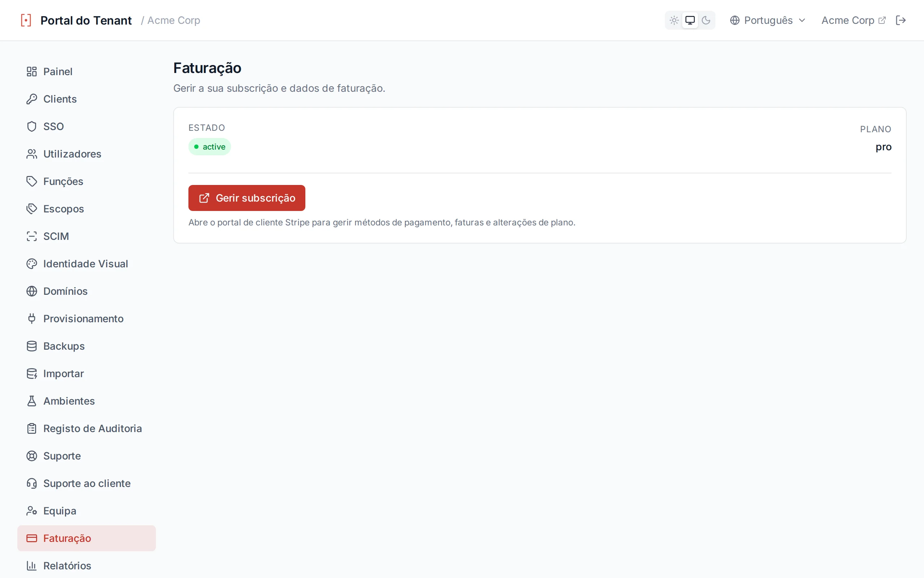This screenshot has width=924, height=578.
Task: Click the Domínios globe icon
Action: [x=32, y=291]
